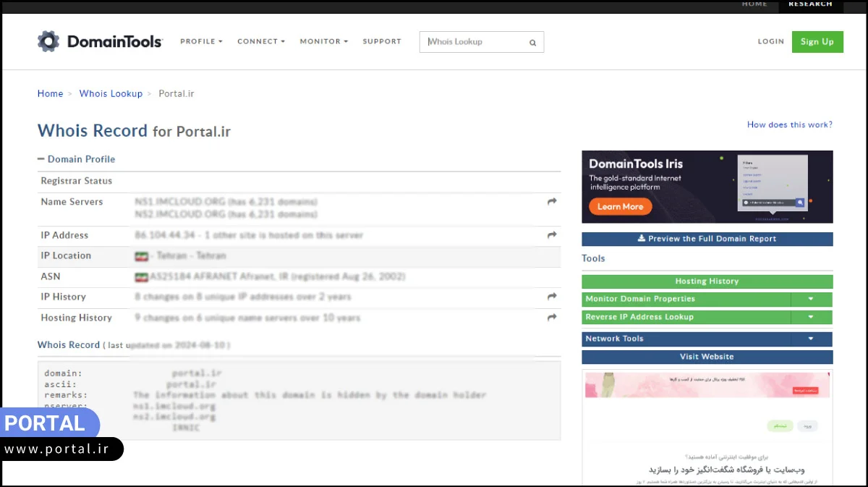Viewport: 868px width, 487px height.
Task: Click the Iran flag icon in IP Location
Action: (141, 256)
